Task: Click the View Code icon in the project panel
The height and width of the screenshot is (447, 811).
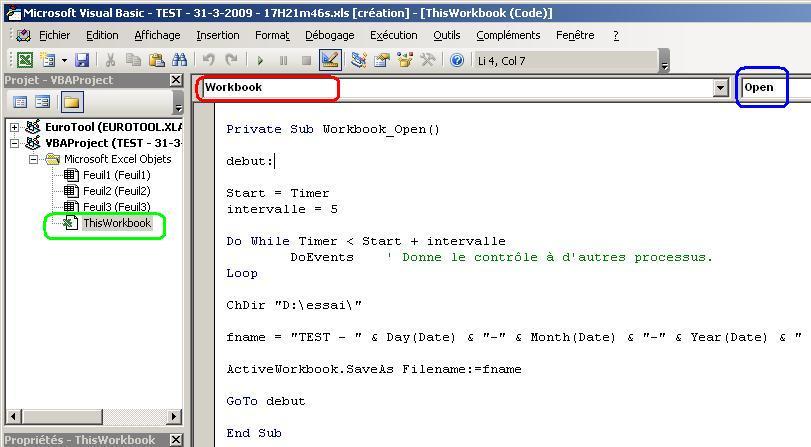Action: click(x=20, y=102)
